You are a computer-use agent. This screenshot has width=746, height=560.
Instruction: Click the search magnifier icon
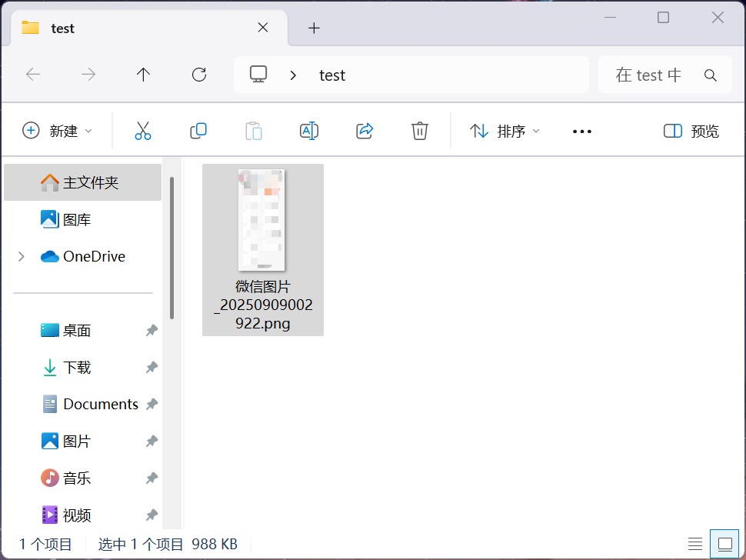coord(711,75)
